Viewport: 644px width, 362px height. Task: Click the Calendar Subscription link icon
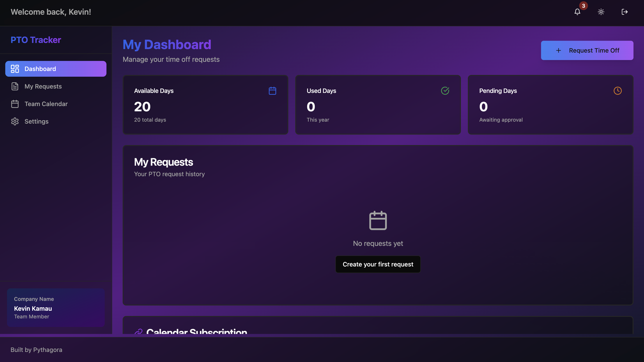138,332
